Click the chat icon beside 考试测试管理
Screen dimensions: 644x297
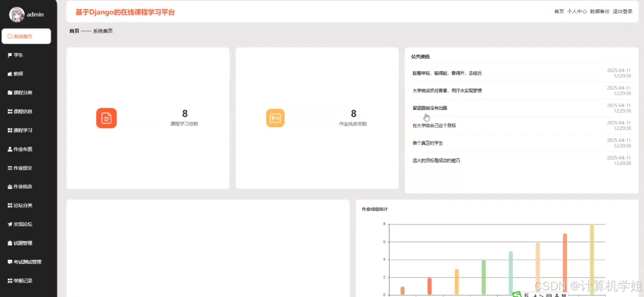pos(10,262)
